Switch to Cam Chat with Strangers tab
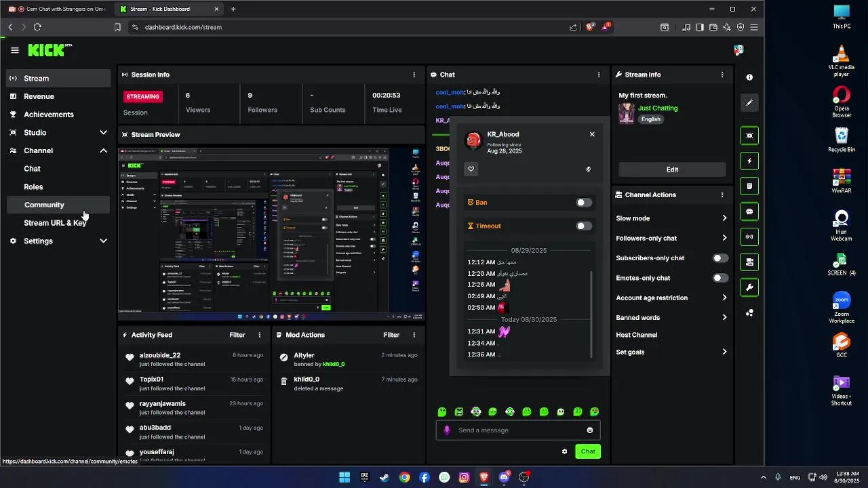Viewport: 868px width, 488px height. tap(57, 9)
